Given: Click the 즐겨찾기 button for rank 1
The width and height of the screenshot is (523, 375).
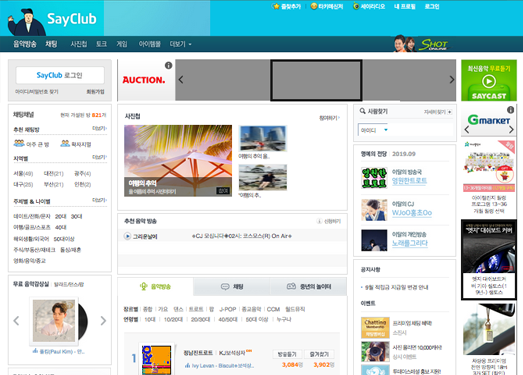Looking at the screenshot, I should pos(319,354).
